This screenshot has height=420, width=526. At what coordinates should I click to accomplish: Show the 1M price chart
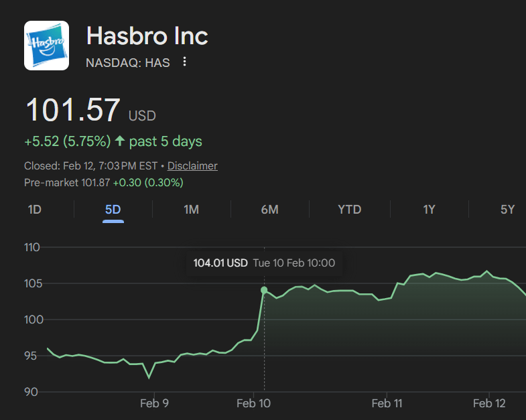tap(191, 210)
